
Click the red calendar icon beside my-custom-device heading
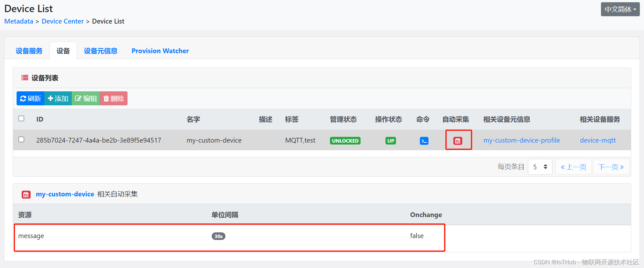[x=26, y=194]
